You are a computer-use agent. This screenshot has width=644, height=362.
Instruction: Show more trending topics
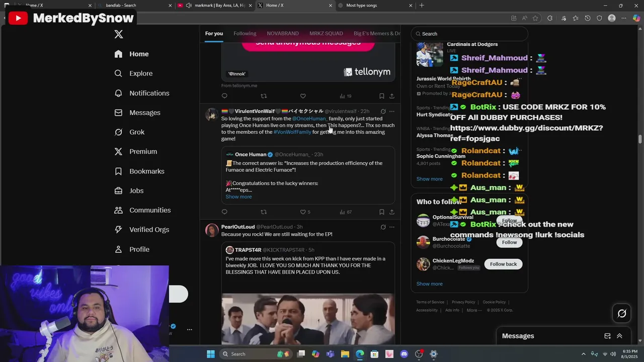[429, 179]
